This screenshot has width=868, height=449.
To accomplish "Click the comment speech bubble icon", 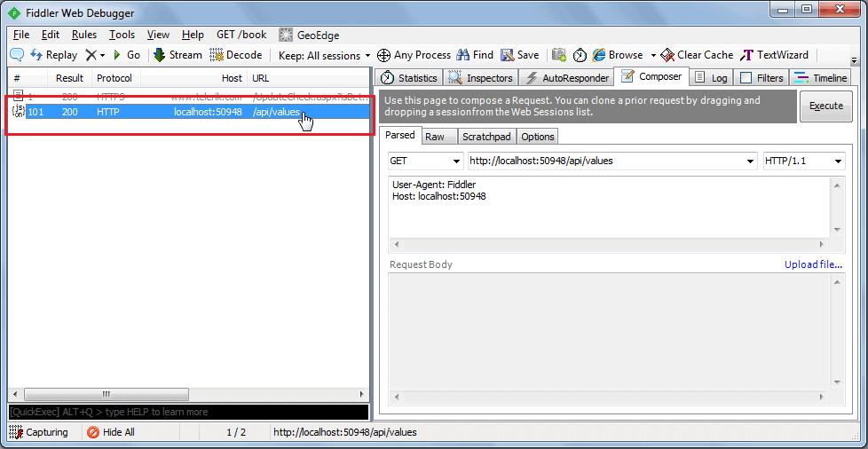I will pos(17,55).
